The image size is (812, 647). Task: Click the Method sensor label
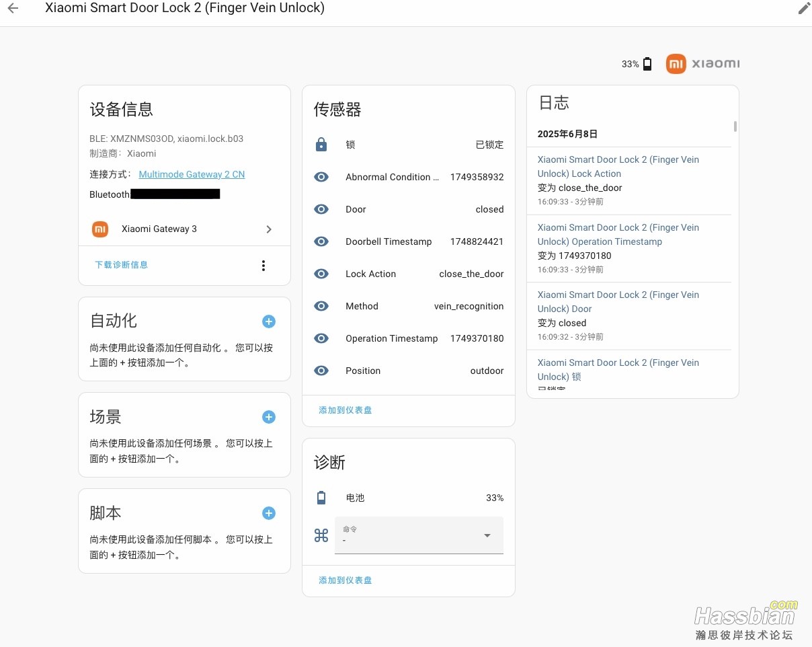[x=362, y=306]
